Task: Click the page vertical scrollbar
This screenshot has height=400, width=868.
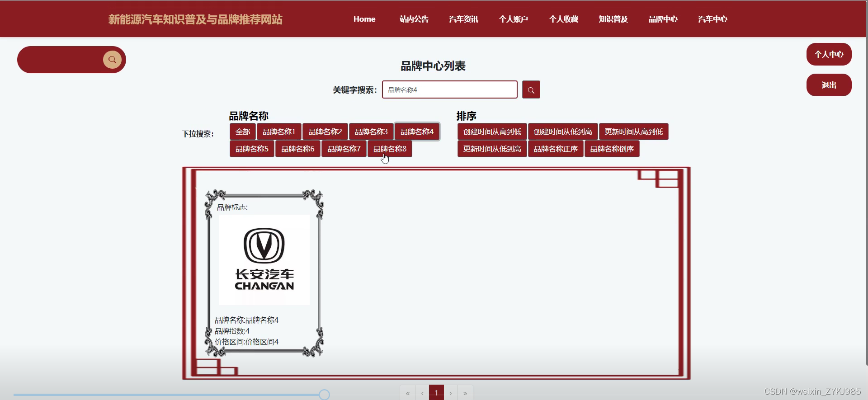Action: 867,183
